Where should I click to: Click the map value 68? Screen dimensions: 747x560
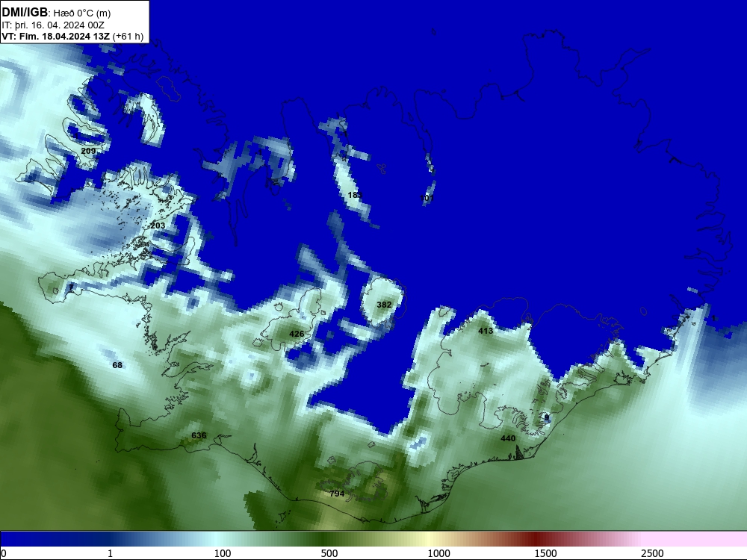click(x=117, y=365)
